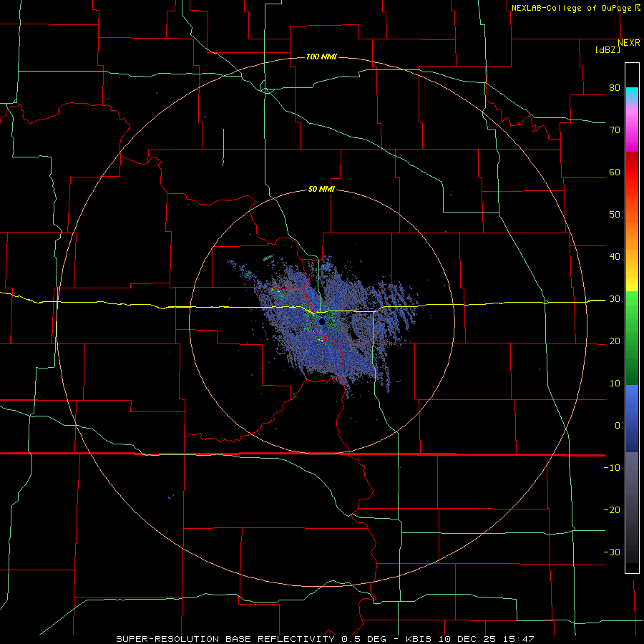The width and height of the screenshot is (644, 644).
Task: Click the 0 dBZ scale label
Action: point(618,426)
